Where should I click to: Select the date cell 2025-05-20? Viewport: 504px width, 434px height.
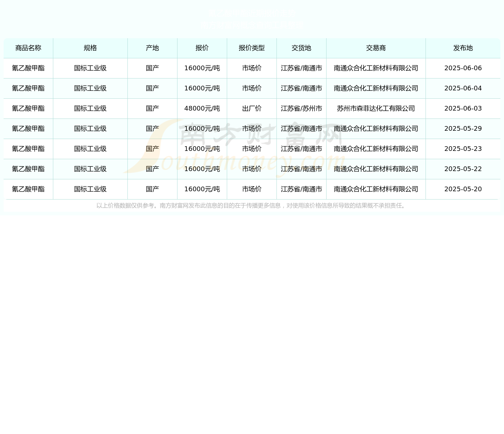(463, 189)
